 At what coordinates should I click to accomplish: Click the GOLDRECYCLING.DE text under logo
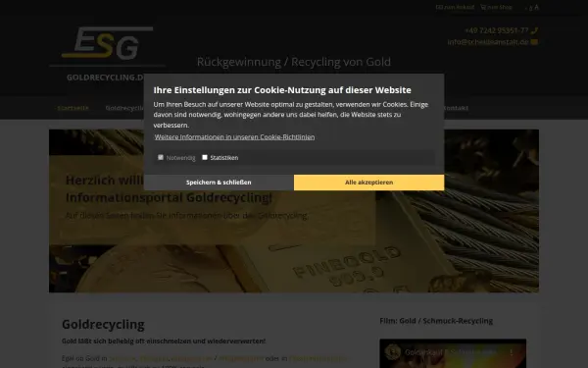105,78
